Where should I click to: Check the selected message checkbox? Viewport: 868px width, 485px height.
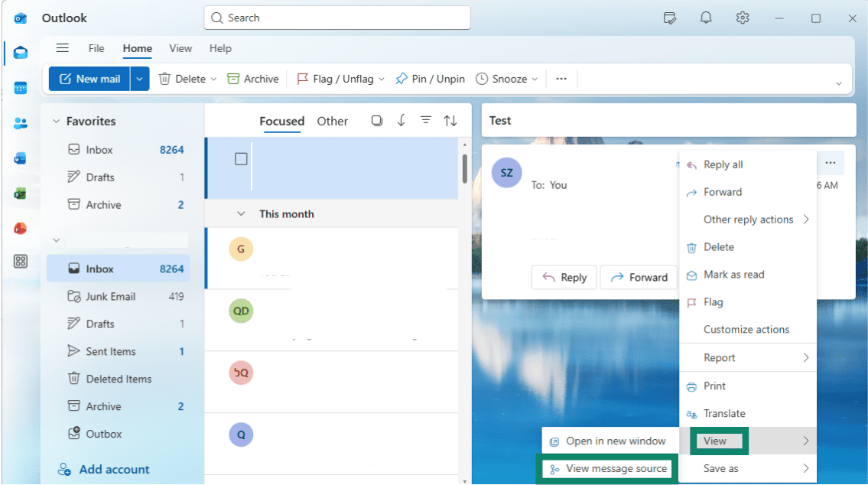pos(241,159)
